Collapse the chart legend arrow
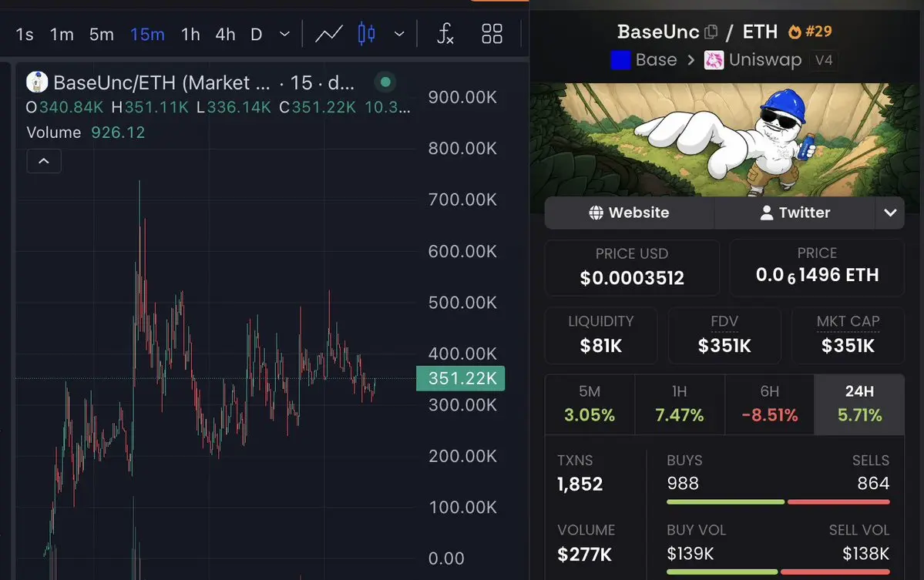This screenshot has width=924, height=580. 44,161
